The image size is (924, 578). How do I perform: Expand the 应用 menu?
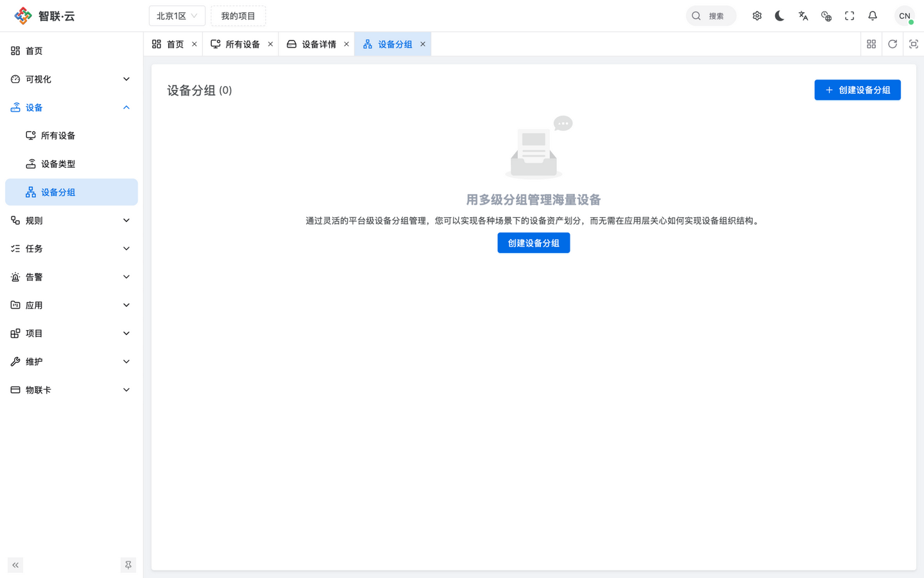click(x=71, y=305)
